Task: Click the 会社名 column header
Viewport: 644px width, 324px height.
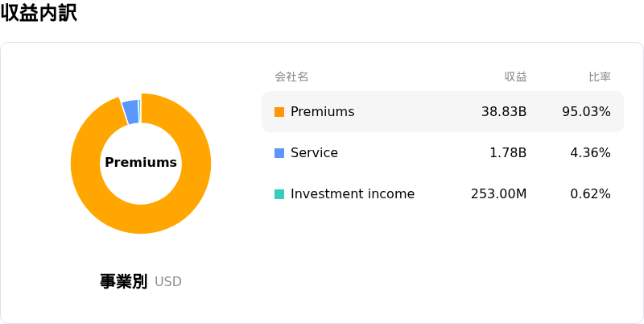Action: 291,77
